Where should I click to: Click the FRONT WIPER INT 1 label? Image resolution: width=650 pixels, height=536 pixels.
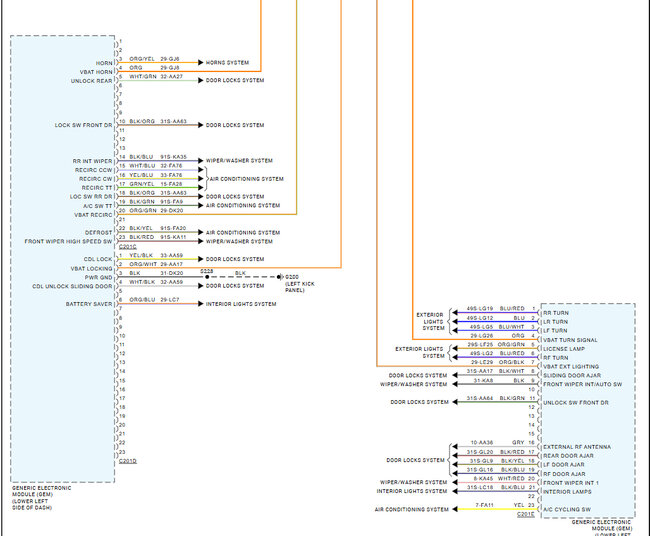(x=571, y=483)
